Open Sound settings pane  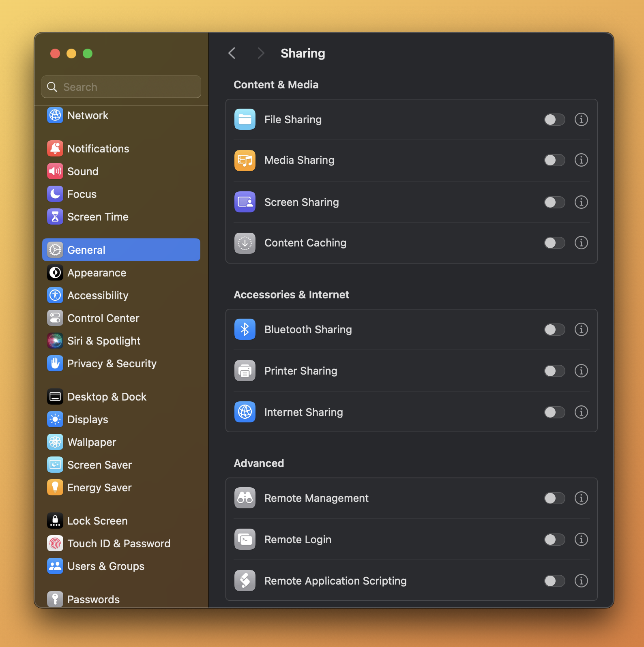coord(121,171)
